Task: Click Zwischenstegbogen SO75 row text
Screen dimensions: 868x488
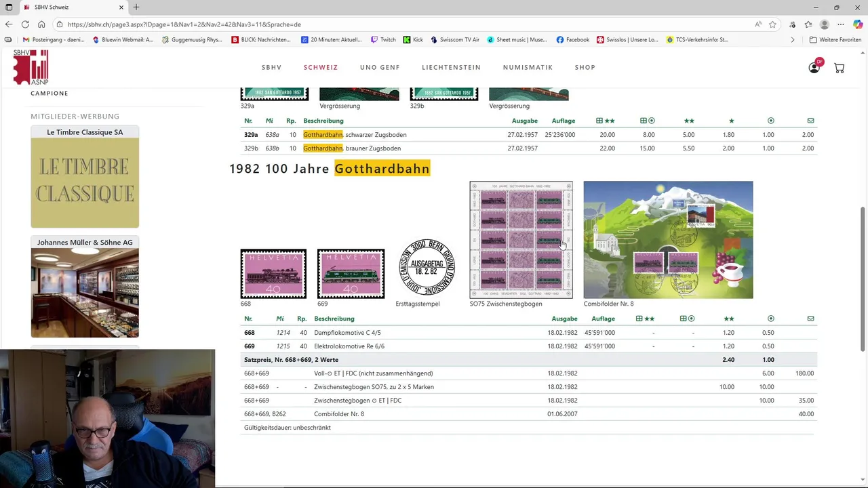Action: 374,387
